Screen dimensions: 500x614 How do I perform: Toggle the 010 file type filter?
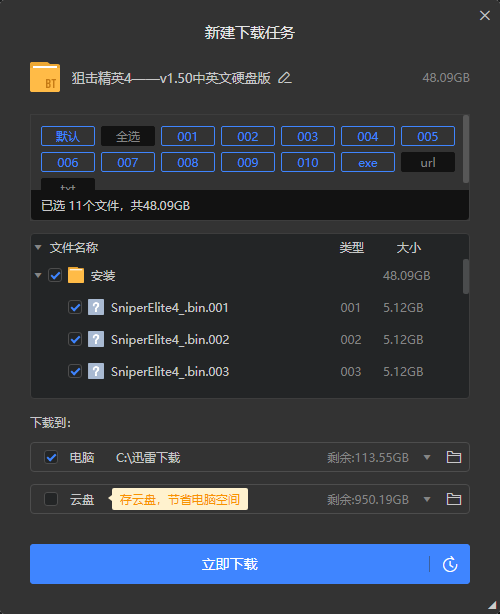[308, 162]
